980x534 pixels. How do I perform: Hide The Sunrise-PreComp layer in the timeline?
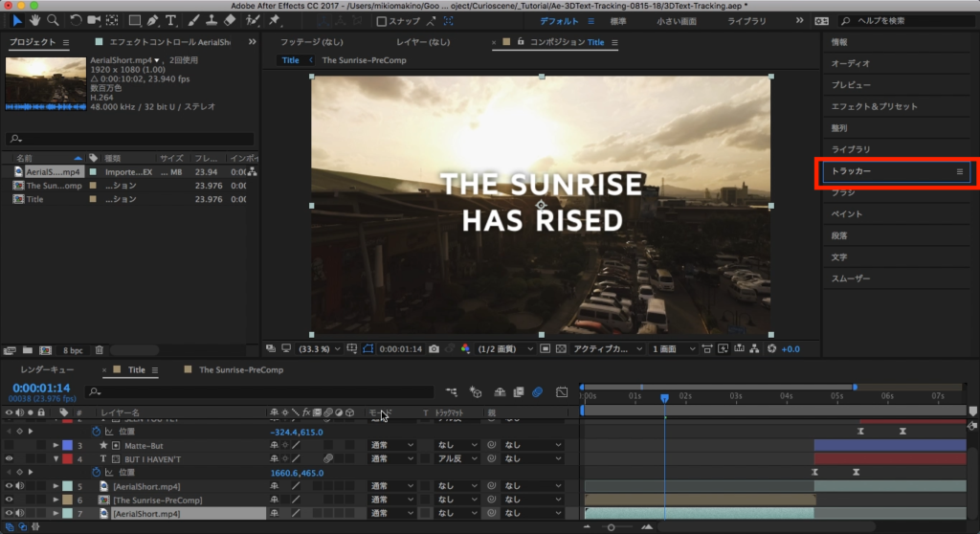point(10,501)
